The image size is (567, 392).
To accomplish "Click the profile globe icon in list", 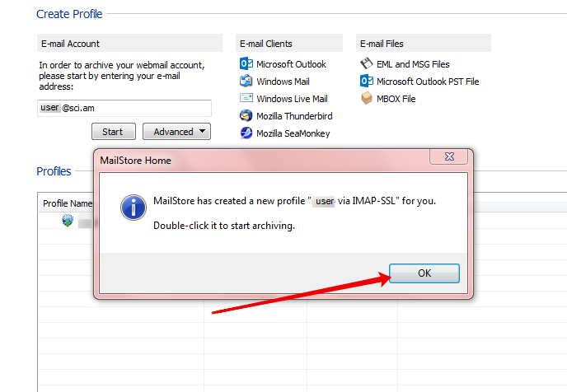I will (68, 221).
